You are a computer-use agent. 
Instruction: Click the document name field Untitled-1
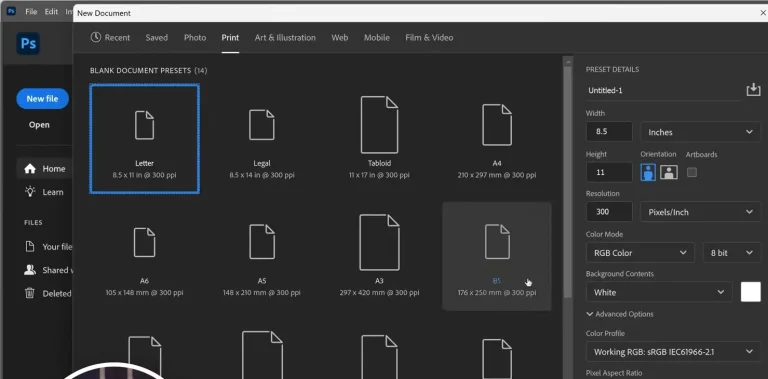pyautogui.click(x=664, y=91)
